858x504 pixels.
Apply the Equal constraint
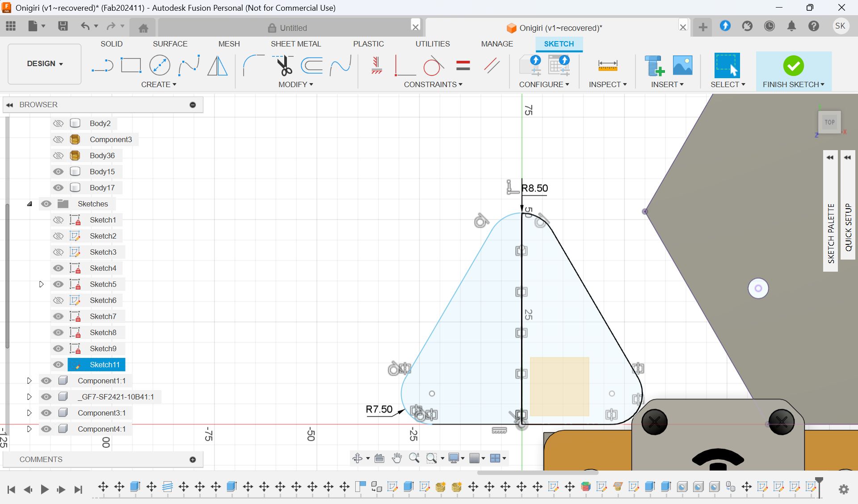463,66
